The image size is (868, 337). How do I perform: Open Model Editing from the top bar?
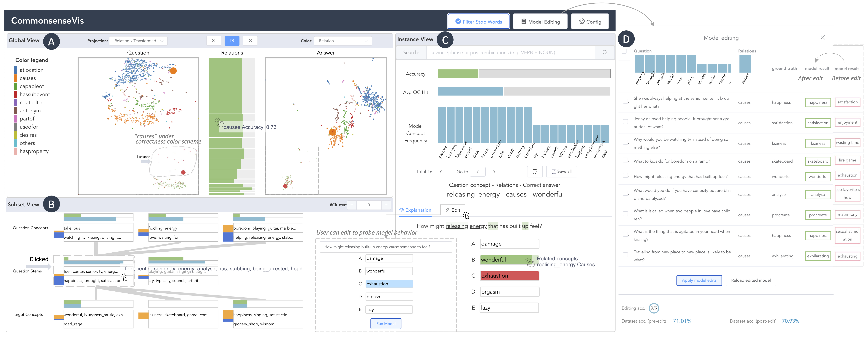tap(540, 22)
